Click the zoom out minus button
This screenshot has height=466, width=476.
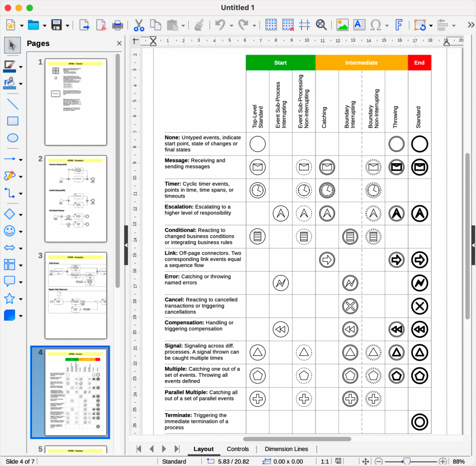click(378, 461)
